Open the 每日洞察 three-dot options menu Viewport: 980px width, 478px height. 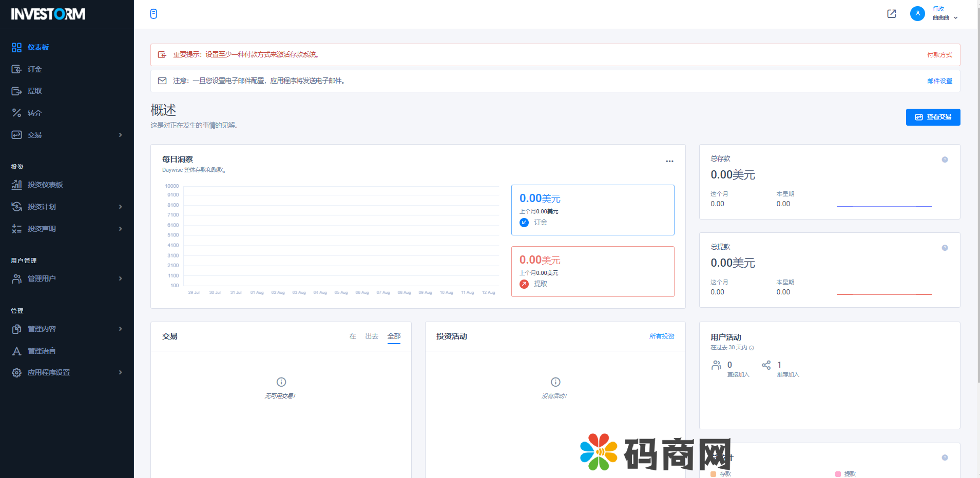coord(669,161)
